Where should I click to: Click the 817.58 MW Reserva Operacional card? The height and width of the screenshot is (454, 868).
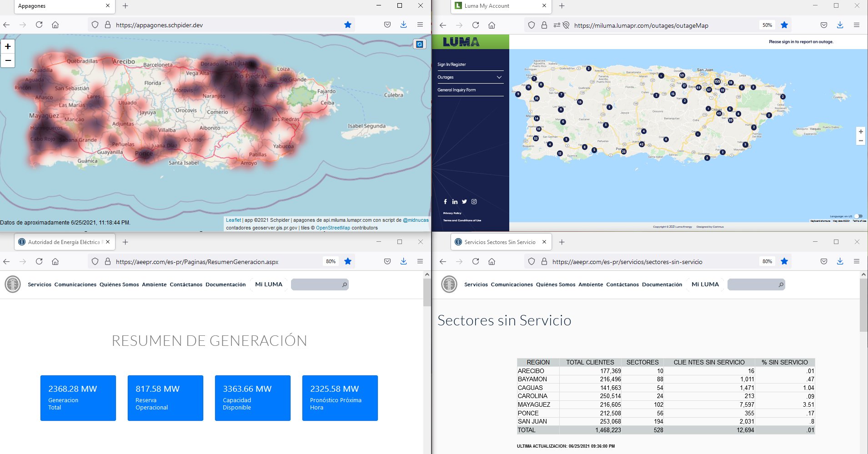(x=166, y=398)
